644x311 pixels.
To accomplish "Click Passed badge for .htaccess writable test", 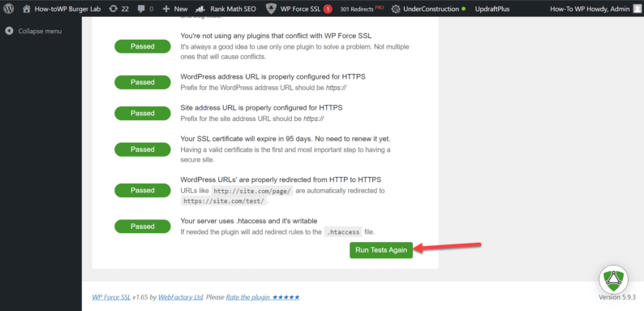I will point(143,227).
